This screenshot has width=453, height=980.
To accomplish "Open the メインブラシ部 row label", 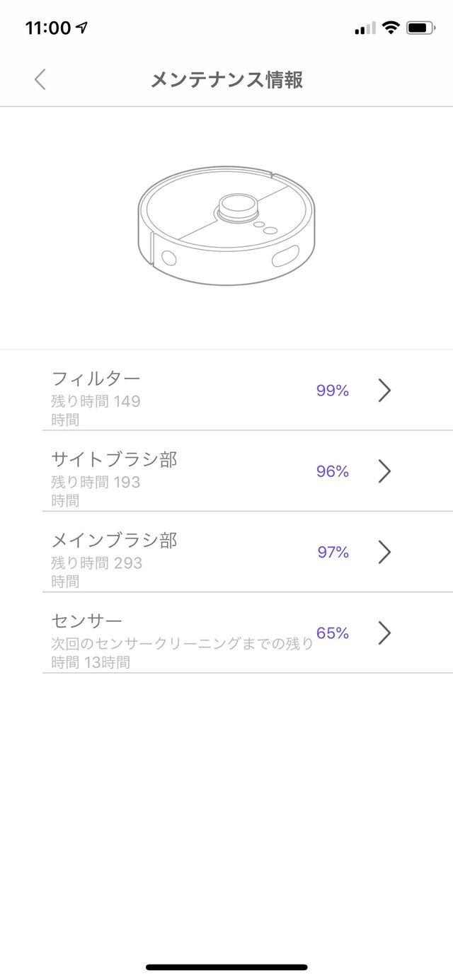I will pos(114,541).
